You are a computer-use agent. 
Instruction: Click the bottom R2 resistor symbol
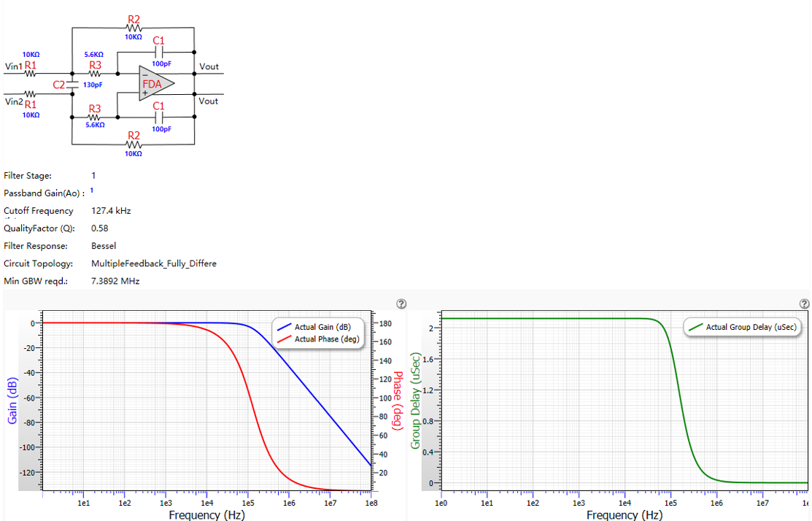pos(134,144)
